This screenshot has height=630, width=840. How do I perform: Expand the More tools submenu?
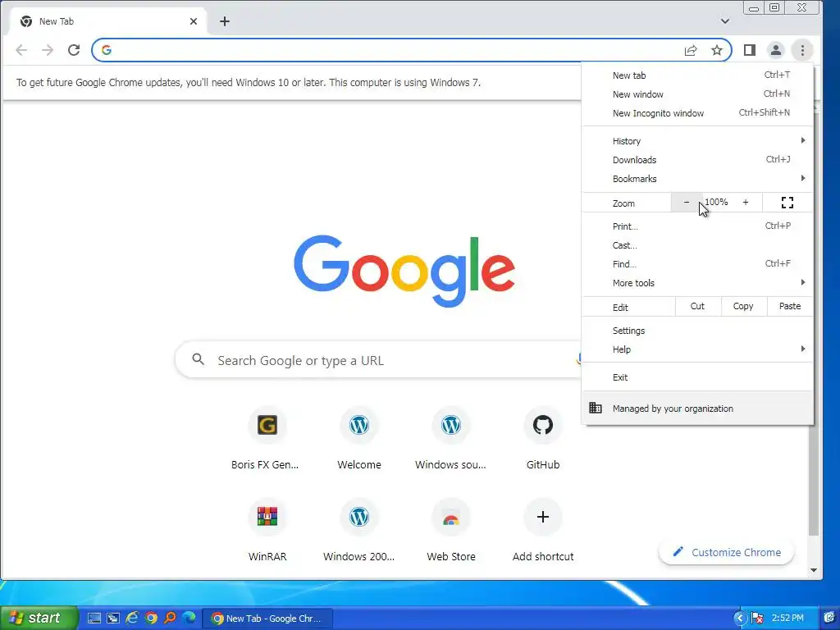click(x=697, y=282)
